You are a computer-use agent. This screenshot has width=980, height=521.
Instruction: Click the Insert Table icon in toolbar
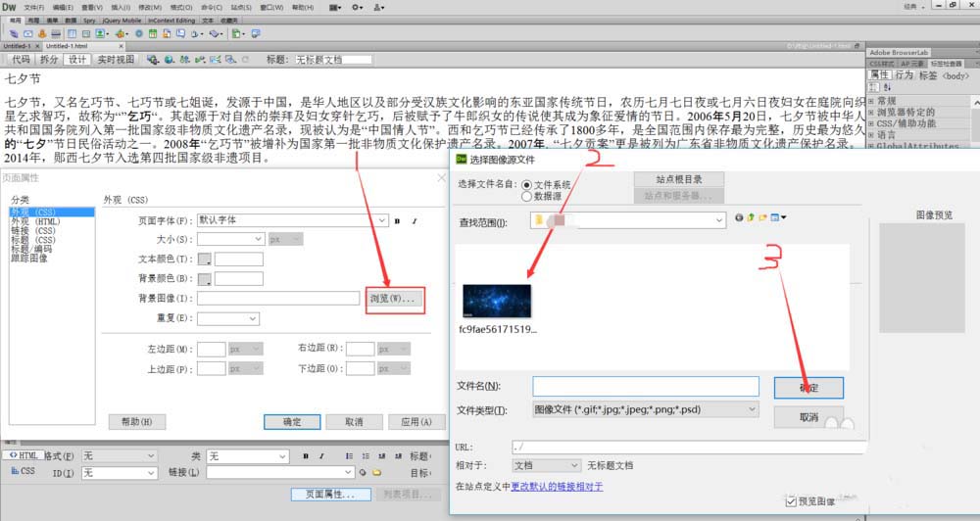pyautogui.click(x=72, y=33)
